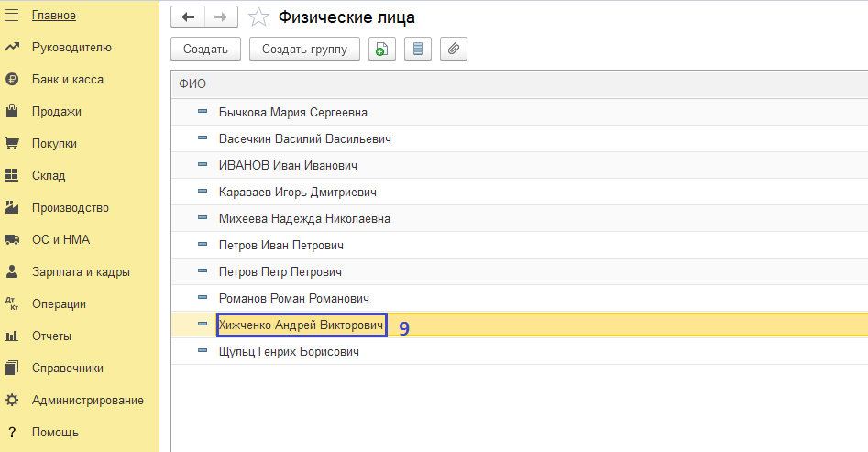Screen dimensions: 868x452
Task: Open the Помощь help section
Action: coord(55,433)
